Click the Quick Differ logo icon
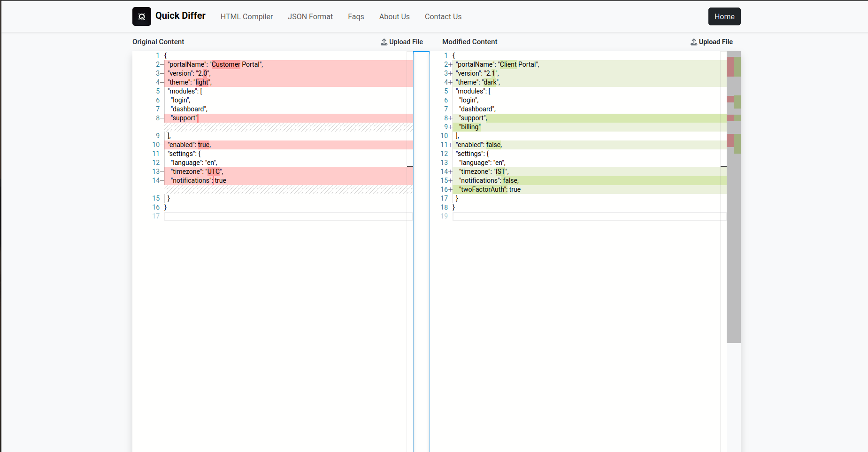The image size is (868, 452). pyautogui.click(x=142, y=16)
